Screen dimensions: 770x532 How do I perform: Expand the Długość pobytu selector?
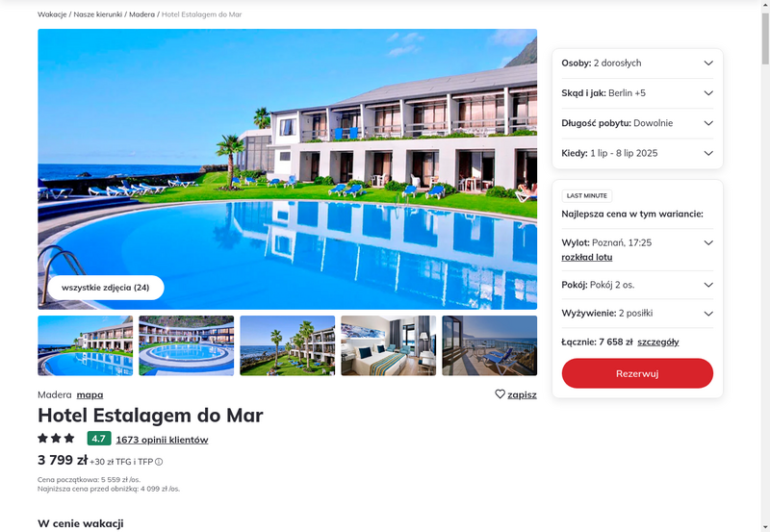[x=637, y=123]
